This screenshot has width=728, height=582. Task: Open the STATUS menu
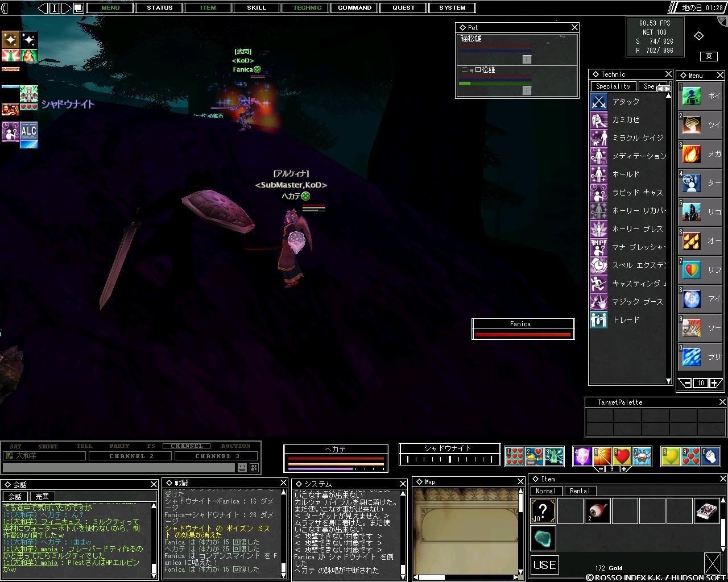click(160, 8)
